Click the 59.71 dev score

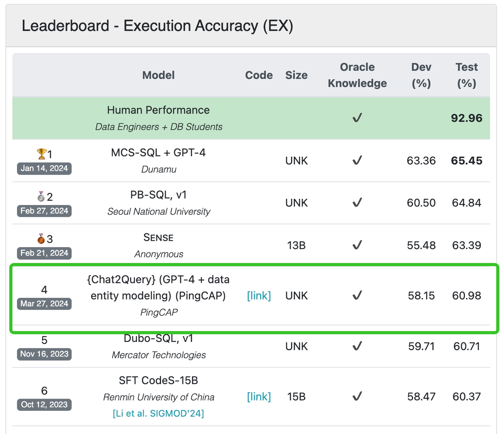[421, 346]
